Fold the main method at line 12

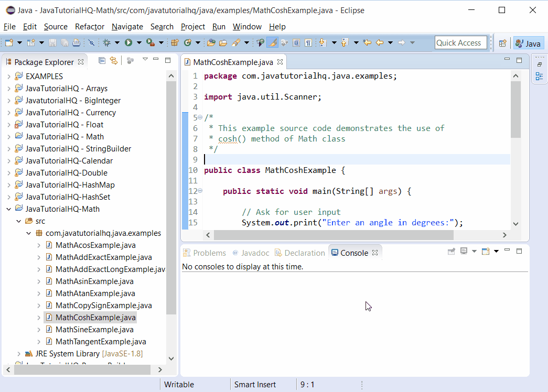[200, 190]
